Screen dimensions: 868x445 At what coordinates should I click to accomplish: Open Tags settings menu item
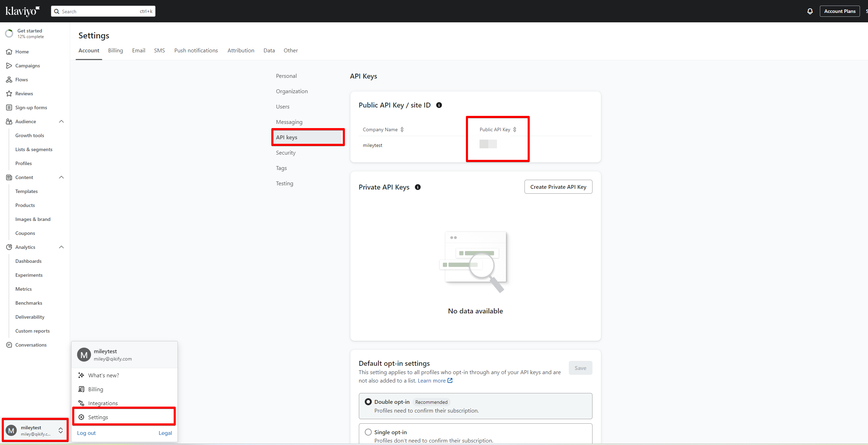[x=281, y=168]
